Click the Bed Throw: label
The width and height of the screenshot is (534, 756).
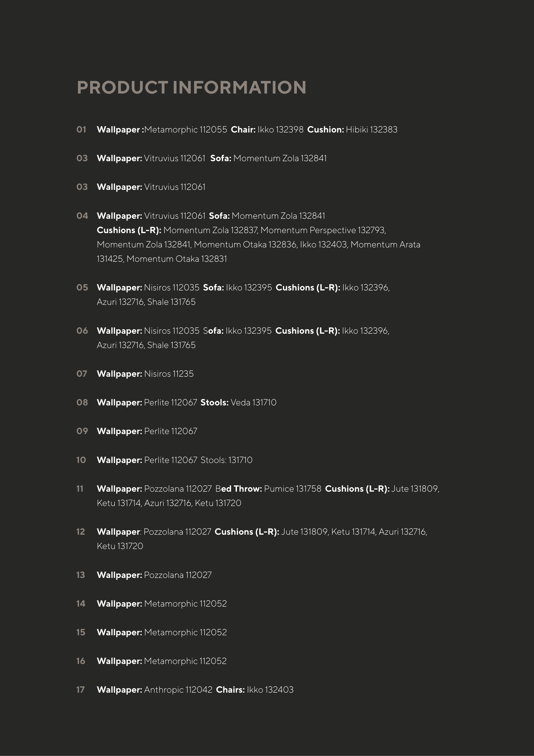click(x=238, y=489)
